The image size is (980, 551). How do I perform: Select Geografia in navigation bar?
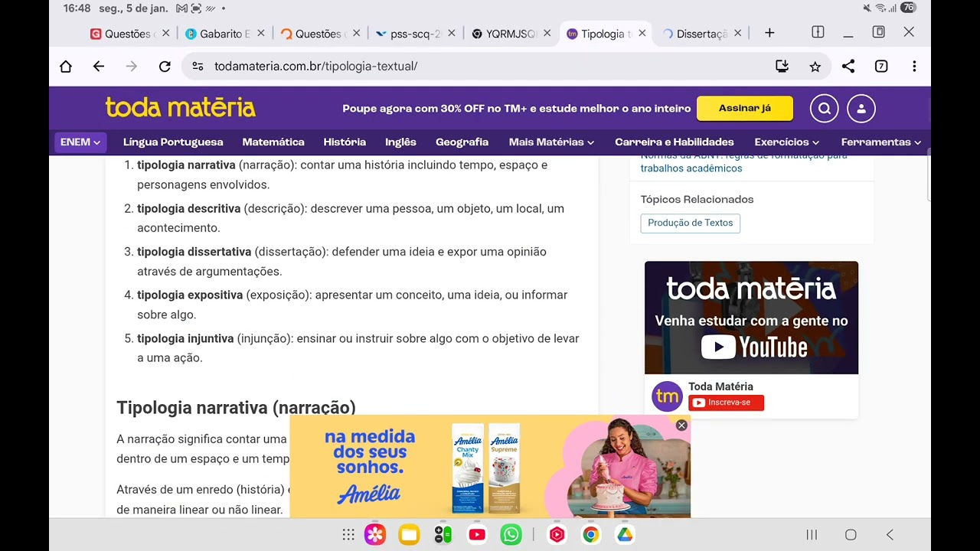point(462,142)
